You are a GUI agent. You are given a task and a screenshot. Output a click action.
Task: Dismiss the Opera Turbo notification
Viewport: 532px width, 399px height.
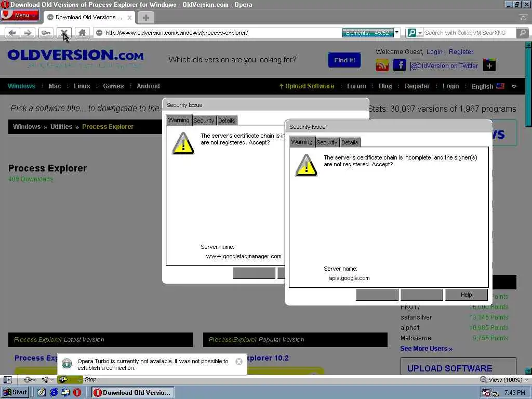pyautogui.click(x=239, y=362)
